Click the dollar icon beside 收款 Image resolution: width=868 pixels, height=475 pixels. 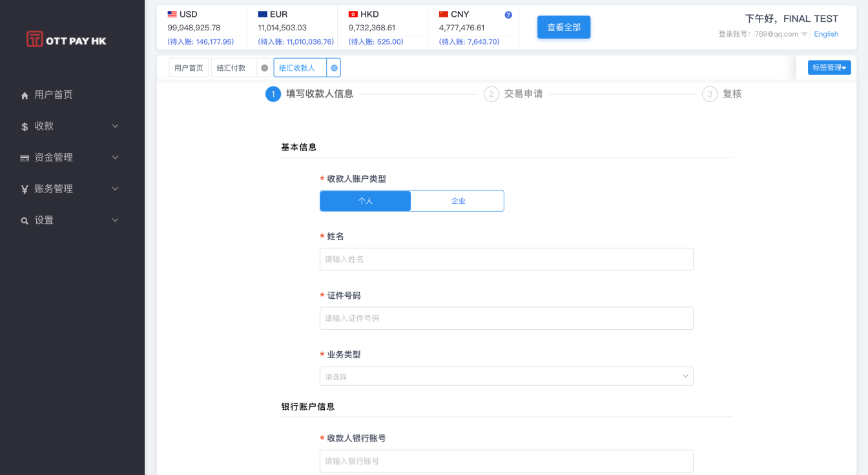tap(25, 126)
